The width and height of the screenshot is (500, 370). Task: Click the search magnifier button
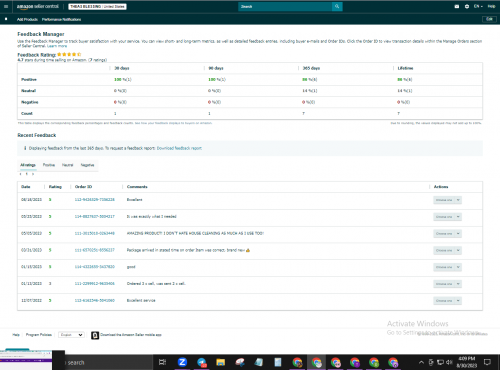pyautogui.click(x=337, y=6)
